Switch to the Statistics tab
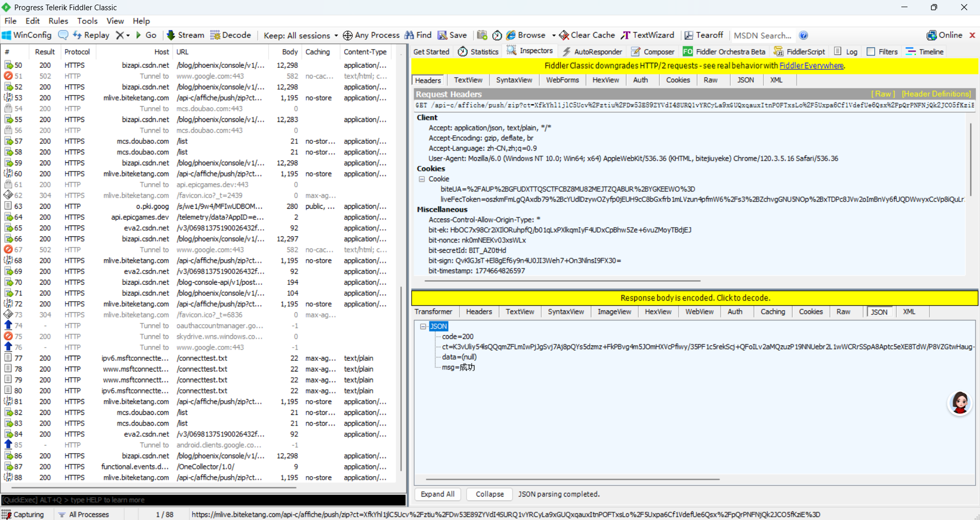The height and width of the screenshot is (520, 980). (x=478, y=52)
